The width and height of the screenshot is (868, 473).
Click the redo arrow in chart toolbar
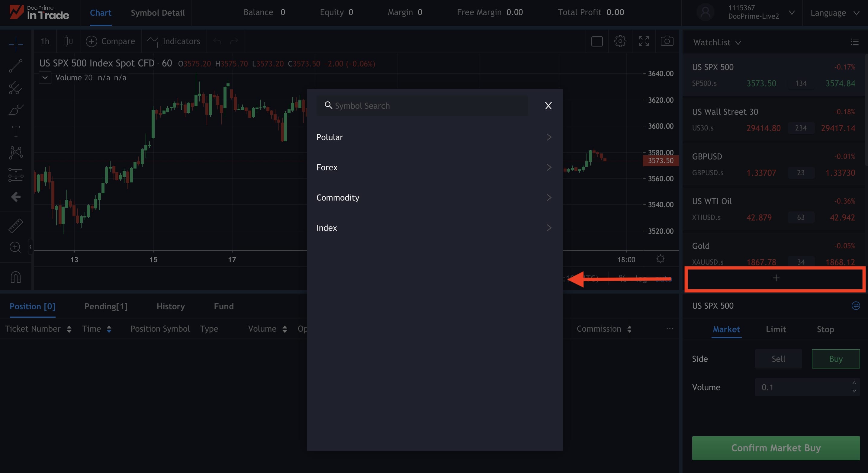coord(234,41)
